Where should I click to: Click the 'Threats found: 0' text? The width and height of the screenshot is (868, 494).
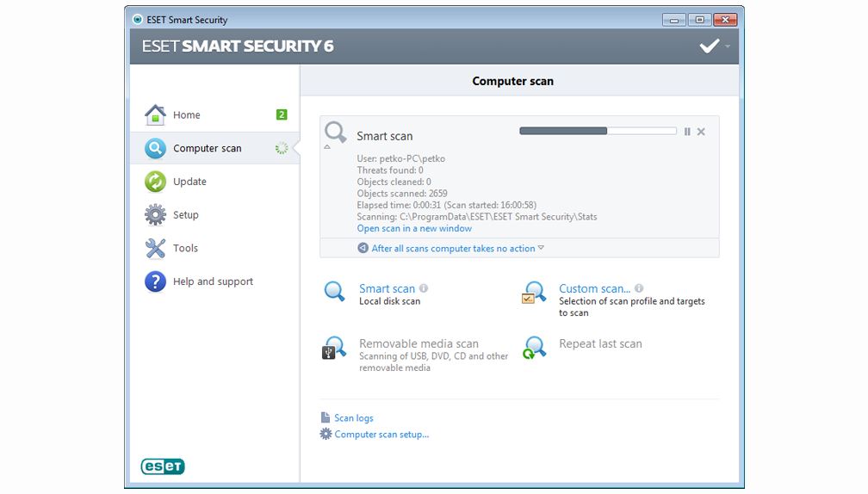pyautogui.click(x=390, y=170)
